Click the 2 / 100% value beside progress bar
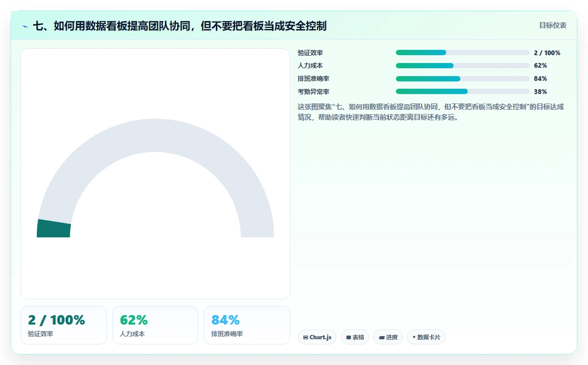 click(x=547, y=53)
